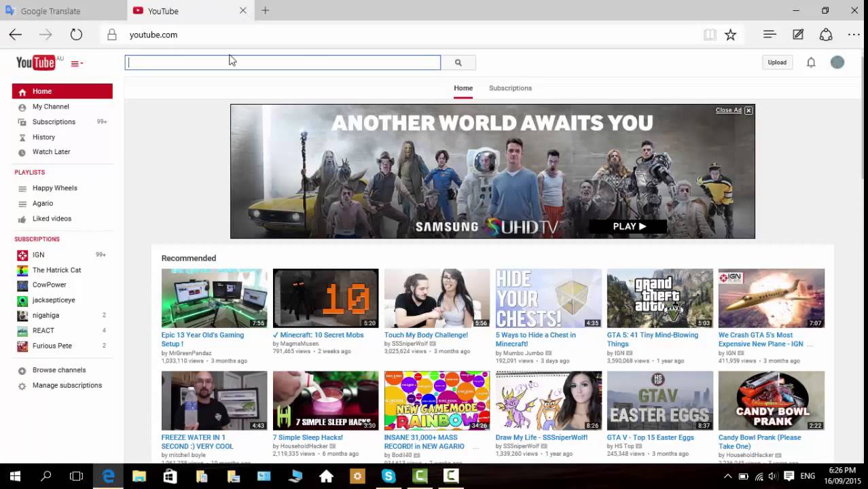Select the Home tab above banner
Image resolution: width=868 pixels, height=489 pixels.
pos(463,88)
